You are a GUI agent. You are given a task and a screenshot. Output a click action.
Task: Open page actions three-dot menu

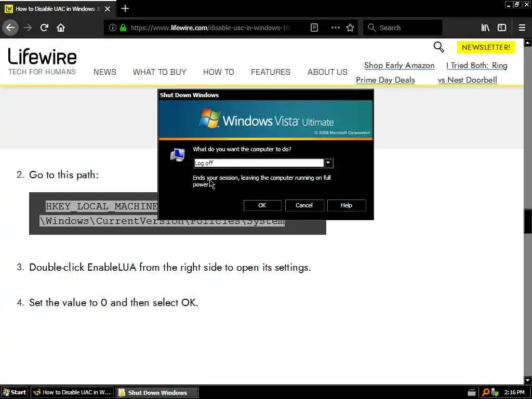335,28
